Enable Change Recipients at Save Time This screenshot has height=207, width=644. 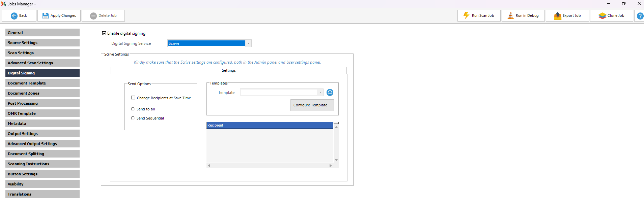pyautogui.click(x=133, y=98)
